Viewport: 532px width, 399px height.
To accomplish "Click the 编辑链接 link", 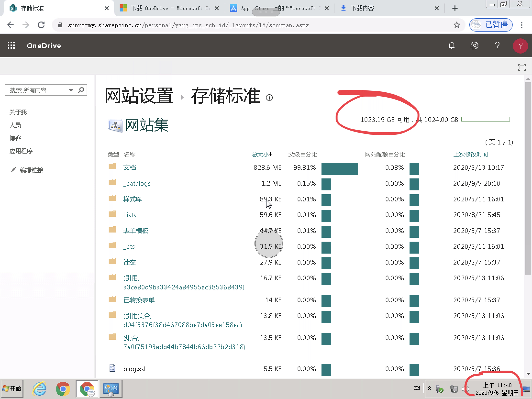I will pyautogui.click(x=32, y=170).
